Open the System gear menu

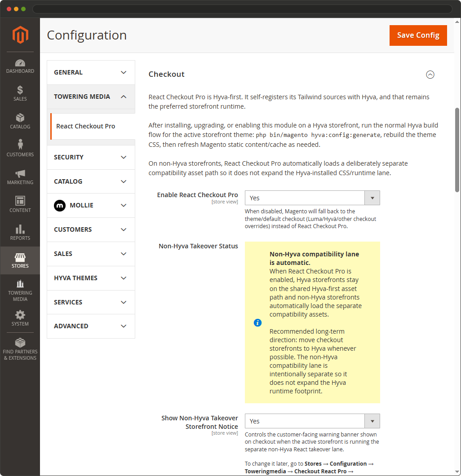pyautogui.click(x=20, y=318)
